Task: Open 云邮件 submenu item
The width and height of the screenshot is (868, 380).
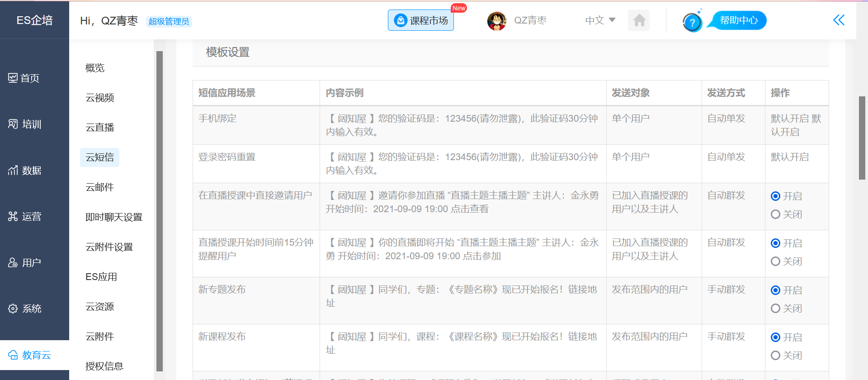Action: (x=100, y=187)
